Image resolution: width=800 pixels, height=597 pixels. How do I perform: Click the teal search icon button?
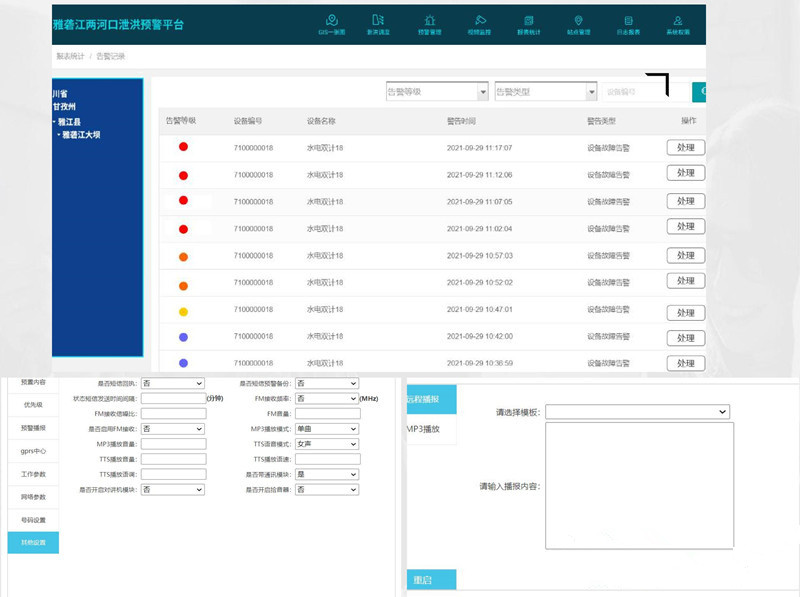tap(700, 92)
